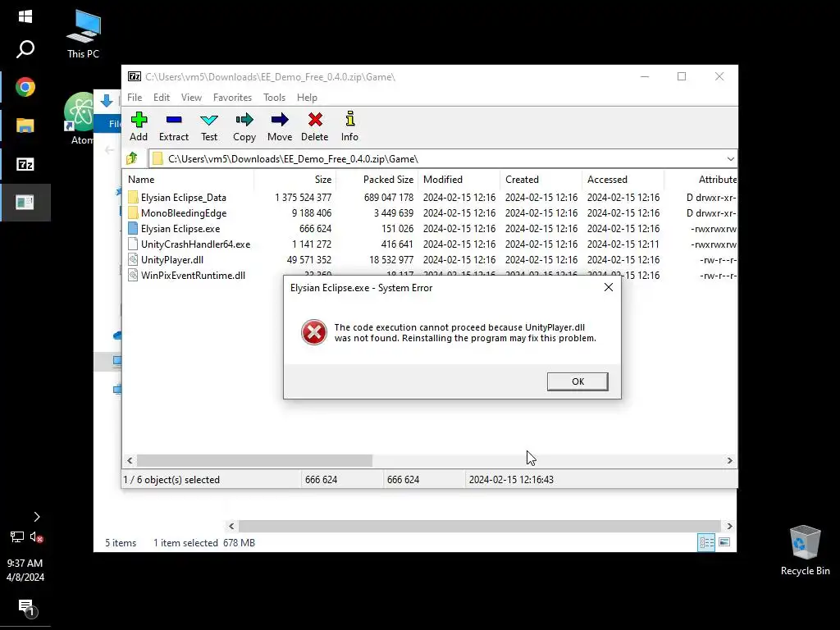This screenshot has width=840, height=630.
Task: Switch to details view in Explorer window
Action: (x=706, y=542)
